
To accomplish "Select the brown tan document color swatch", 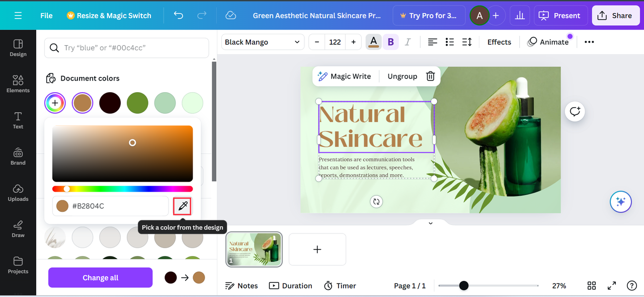I will click(83, 103).
